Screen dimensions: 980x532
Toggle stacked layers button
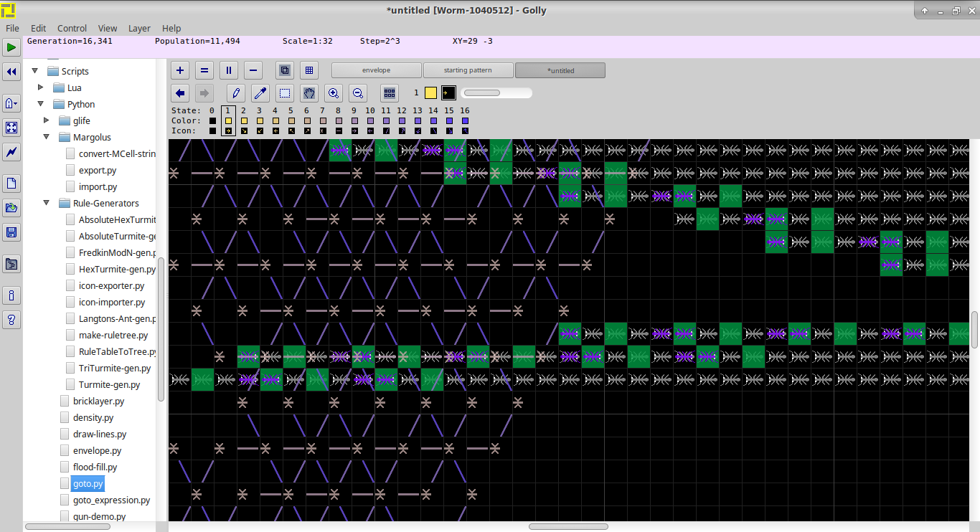285,70
